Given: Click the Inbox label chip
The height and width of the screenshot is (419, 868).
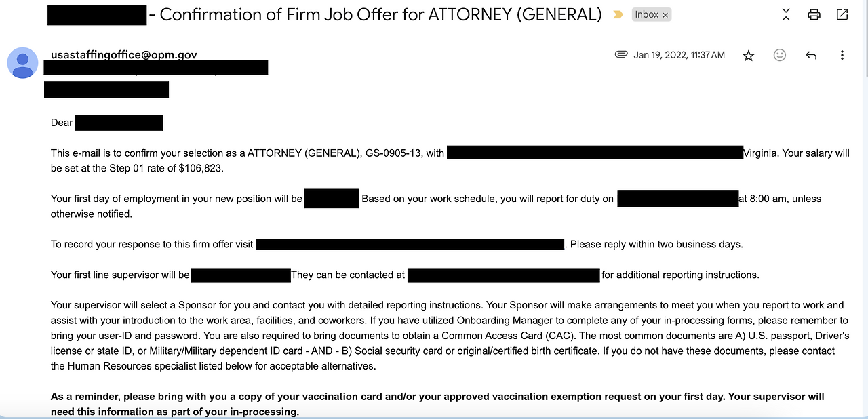Looking at the screenshot, I should click(646, 15).
